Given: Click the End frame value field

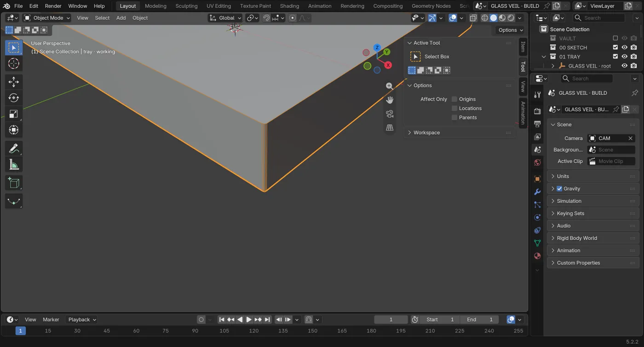Looking at the screenshot, I should point(480,319).
